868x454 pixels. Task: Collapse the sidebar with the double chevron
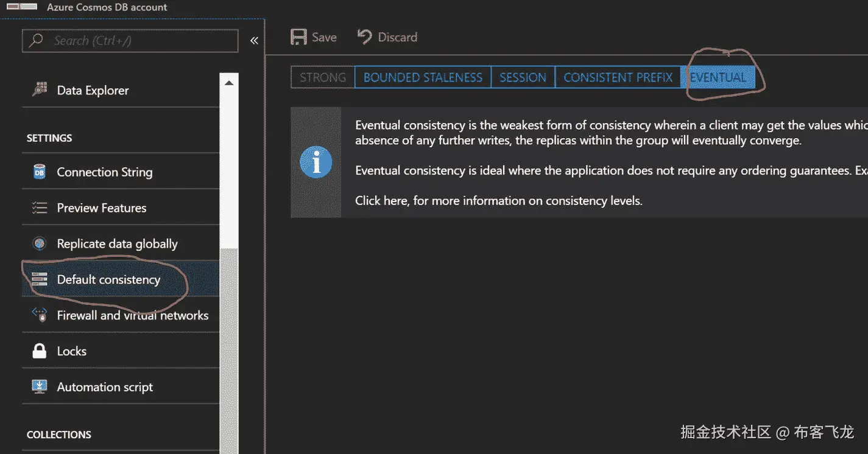point(254,41)
